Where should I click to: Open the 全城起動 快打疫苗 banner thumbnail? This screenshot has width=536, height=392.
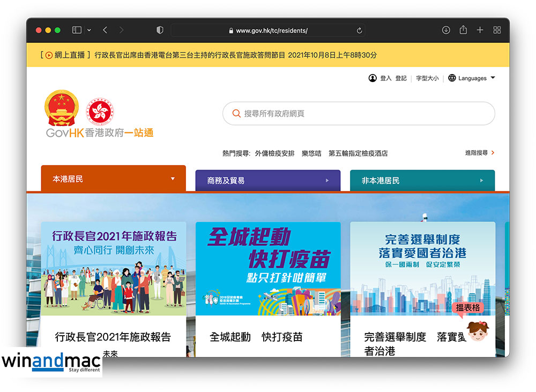[268, 269]
